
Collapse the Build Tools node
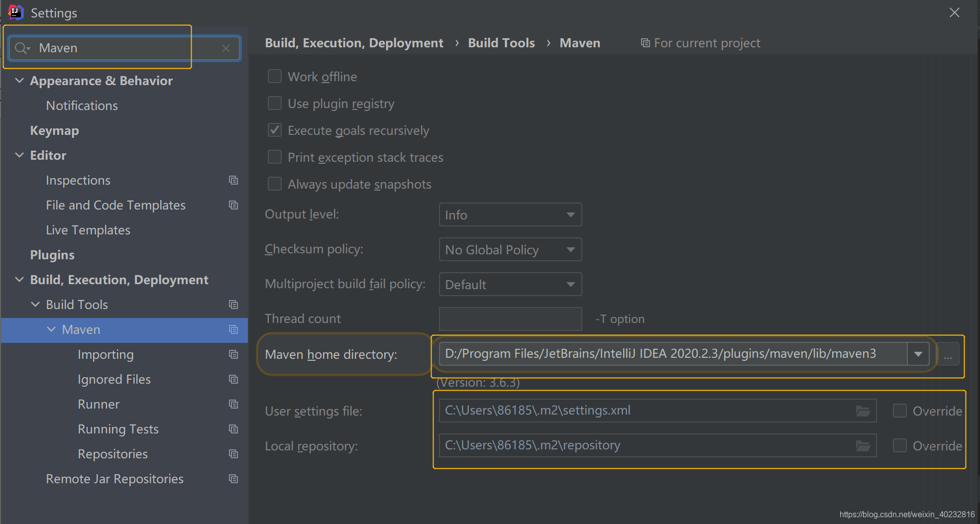(35, 305)
